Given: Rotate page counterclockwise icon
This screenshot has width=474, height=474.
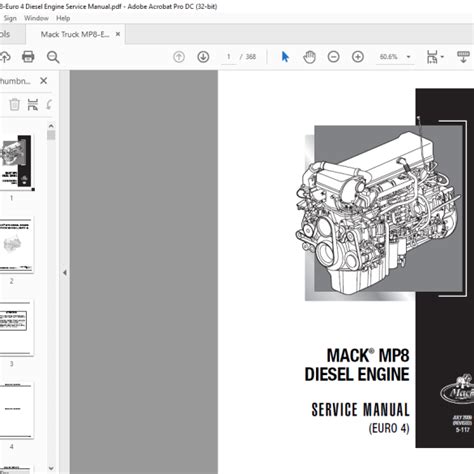Looking at the screenshot, I should (x=49, y=105).
